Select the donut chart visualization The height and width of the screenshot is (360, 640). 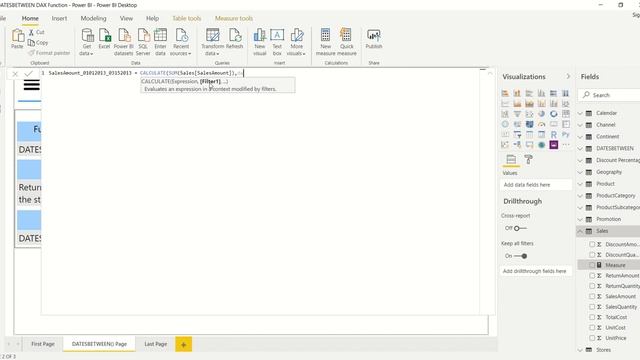554,114
